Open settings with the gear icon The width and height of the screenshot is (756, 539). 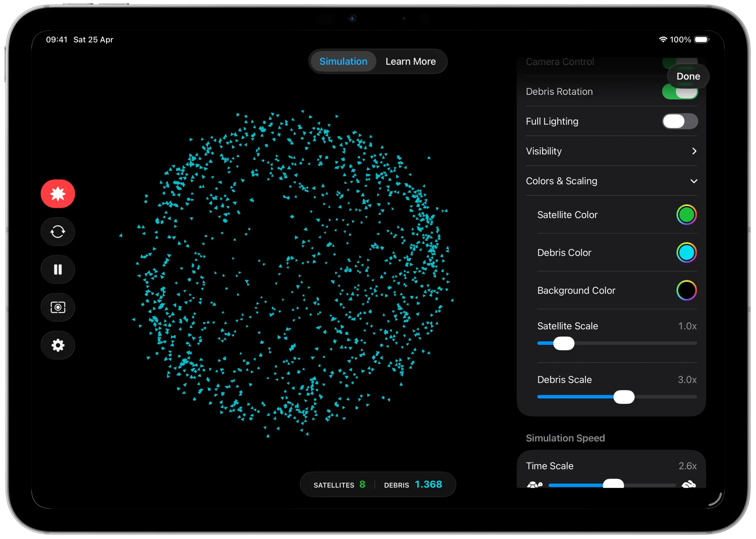click(58, 345)
